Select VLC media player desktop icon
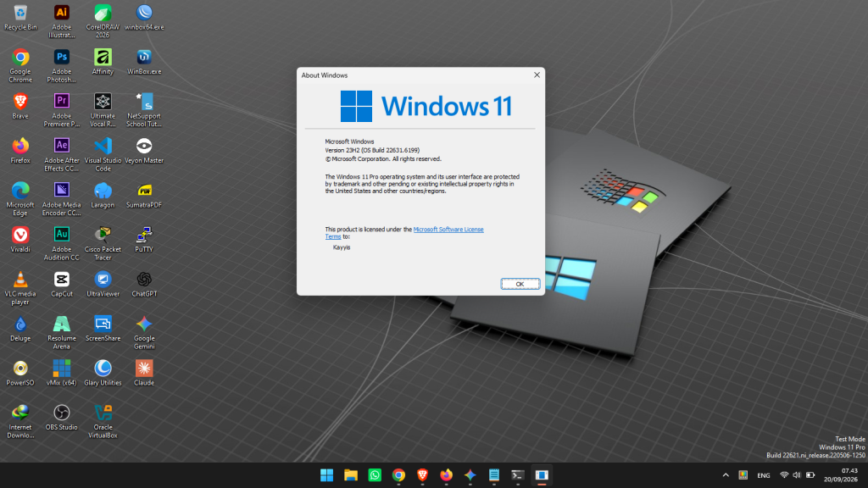This screenshot has width=868, height=488. 20,288
